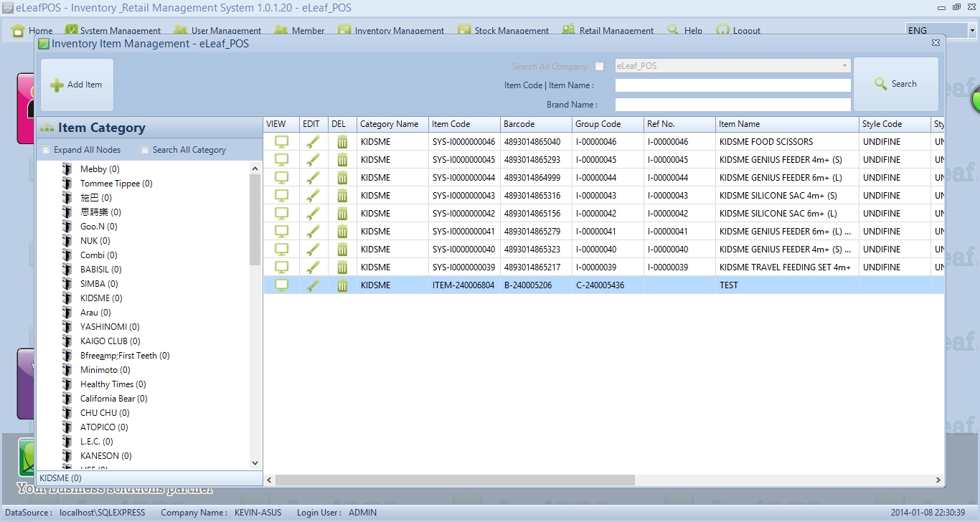The image size is (980, 522).
Task: Click into the Brand Name input field
Action: click(x=732, y=105)
